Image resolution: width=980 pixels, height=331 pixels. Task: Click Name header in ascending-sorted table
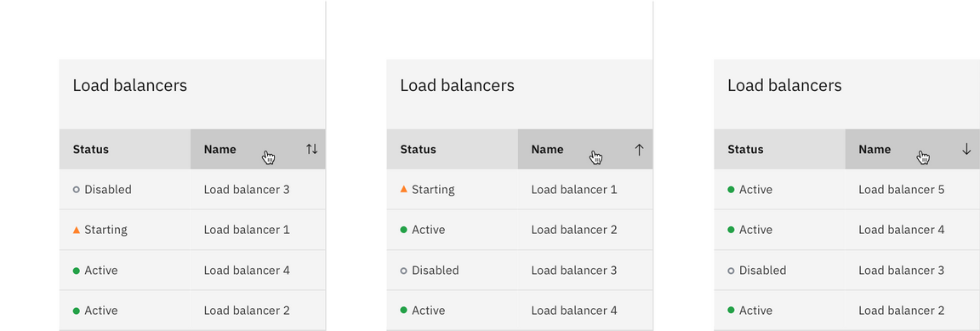585,149
